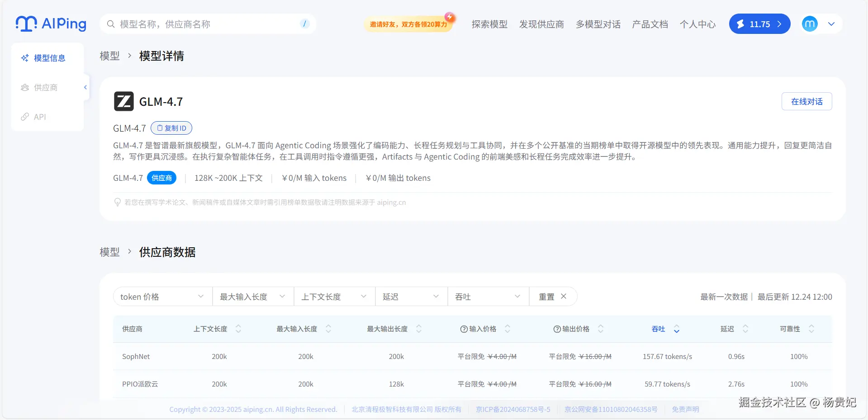
Task: Open 发现供应商 in the top navigation
Action: click(541, 24)
